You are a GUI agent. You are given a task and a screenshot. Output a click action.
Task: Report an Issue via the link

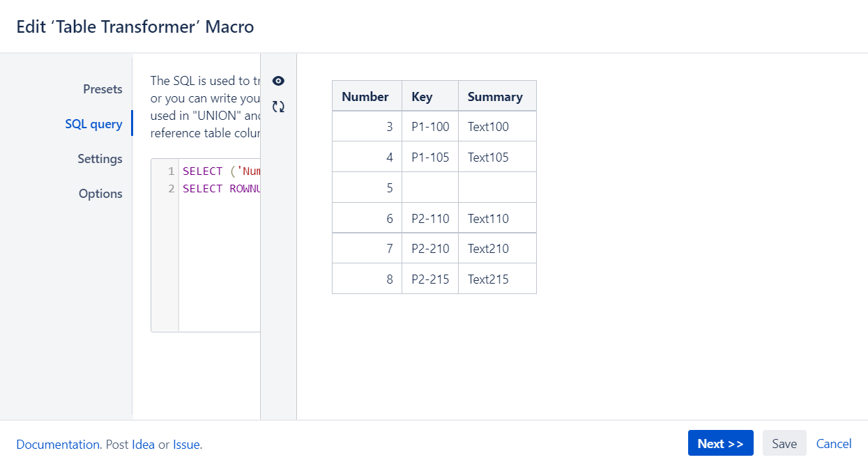point(185,444)
